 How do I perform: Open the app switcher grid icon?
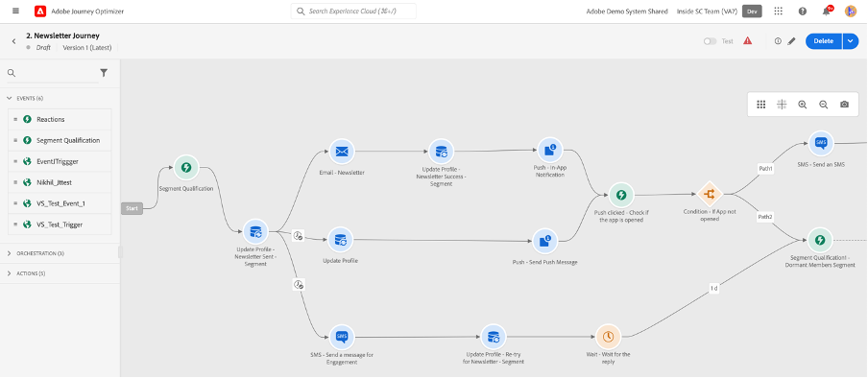click(779, 12)
